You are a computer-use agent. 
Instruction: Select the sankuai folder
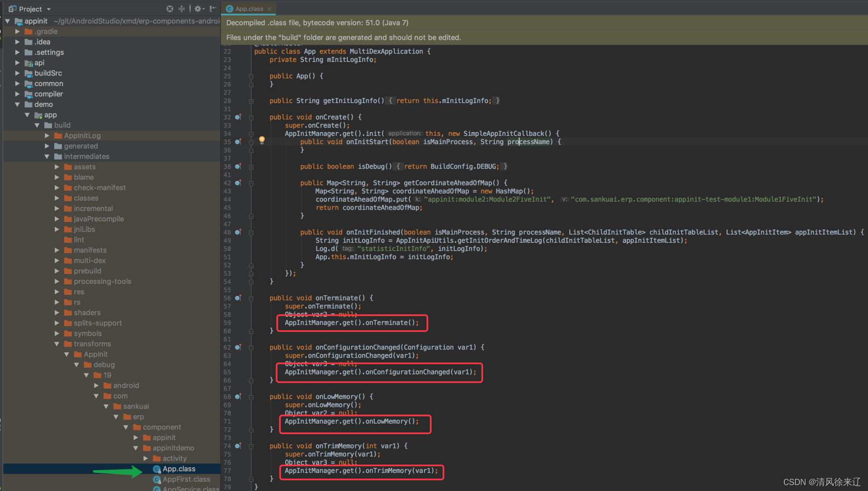tap(136, 406)
